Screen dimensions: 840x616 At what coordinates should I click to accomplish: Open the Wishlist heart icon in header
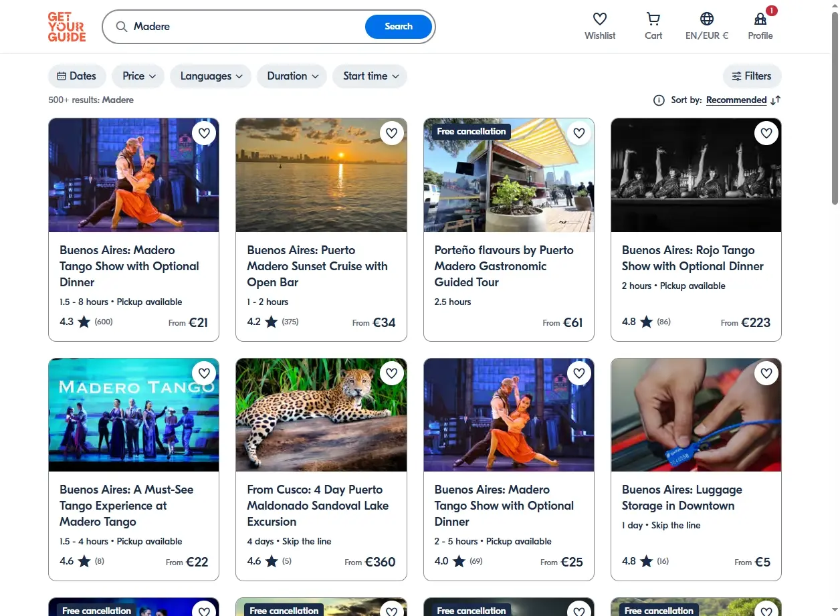(x=600, y=19)
